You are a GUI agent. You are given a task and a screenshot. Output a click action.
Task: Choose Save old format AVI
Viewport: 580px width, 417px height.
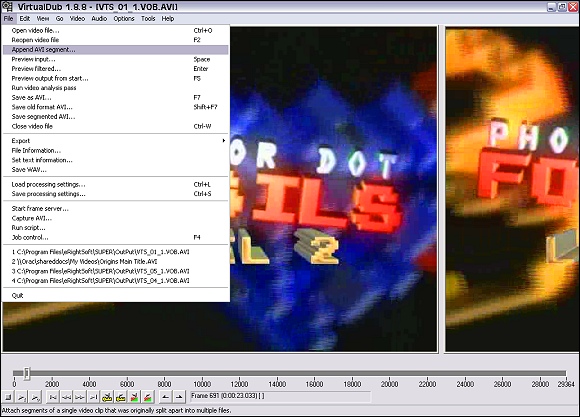tap(115, 107)
